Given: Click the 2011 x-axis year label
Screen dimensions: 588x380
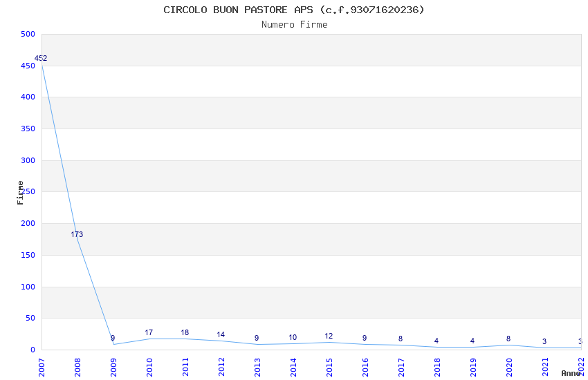Looking at the screenshot, I should 185,368.
